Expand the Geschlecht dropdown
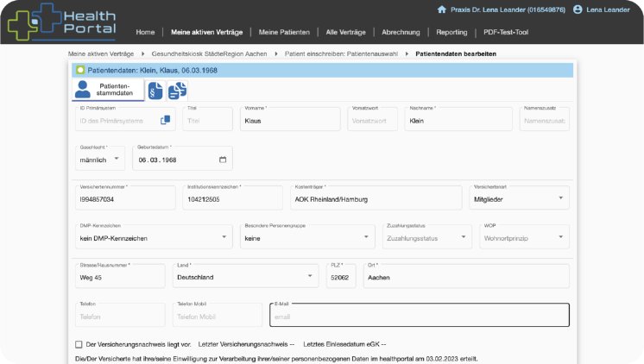Screen dimensions: 644x364 pos(100,160)
